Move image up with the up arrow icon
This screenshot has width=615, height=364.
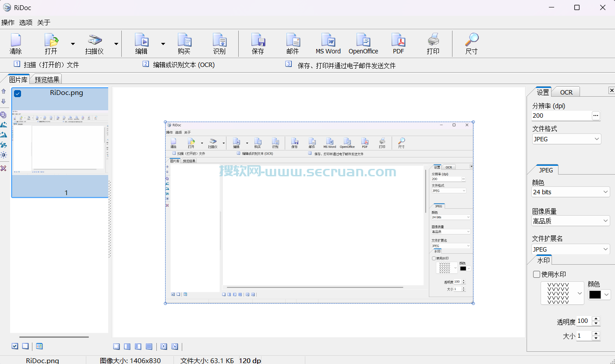click(4, 91)
